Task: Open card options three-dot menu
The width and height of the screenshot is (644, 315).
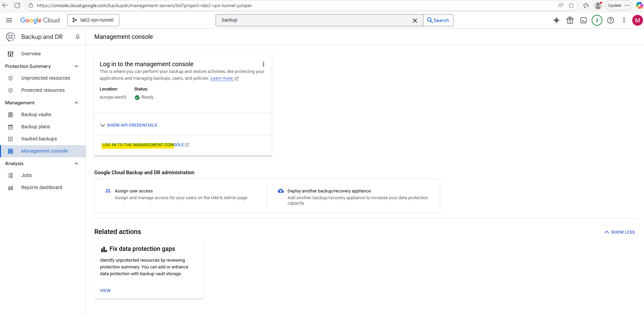Action: click(x=264, y=64)
